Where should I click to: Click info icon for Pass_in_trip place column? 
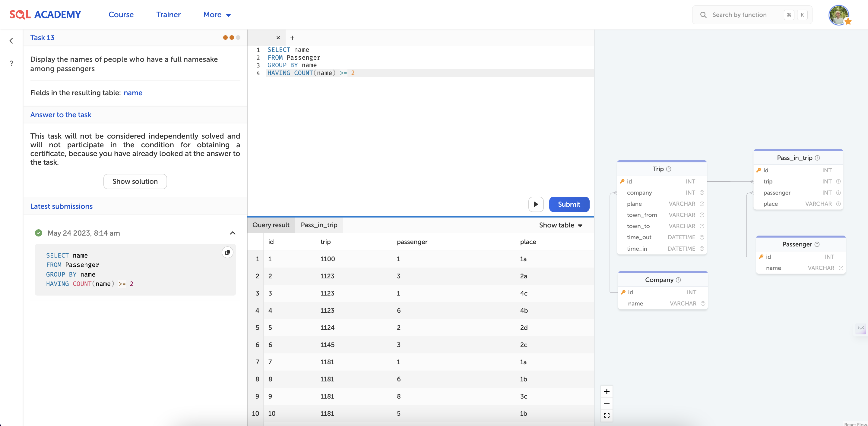(x=838, y=204)
